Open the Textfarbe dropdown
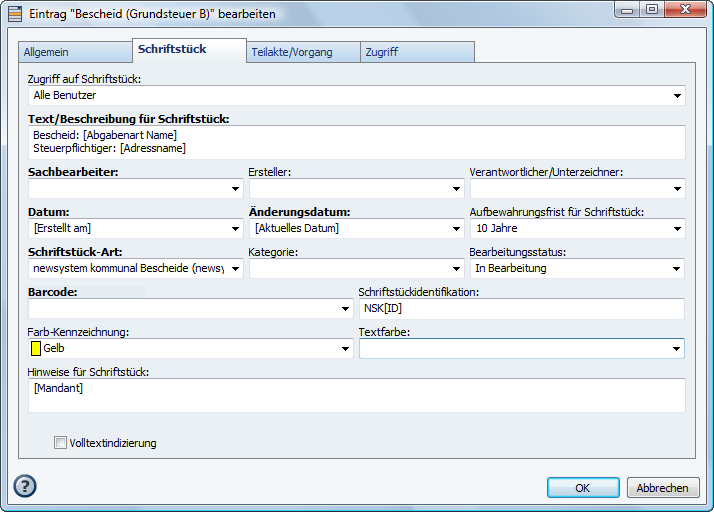714x512 pixels. coord(678,349)
